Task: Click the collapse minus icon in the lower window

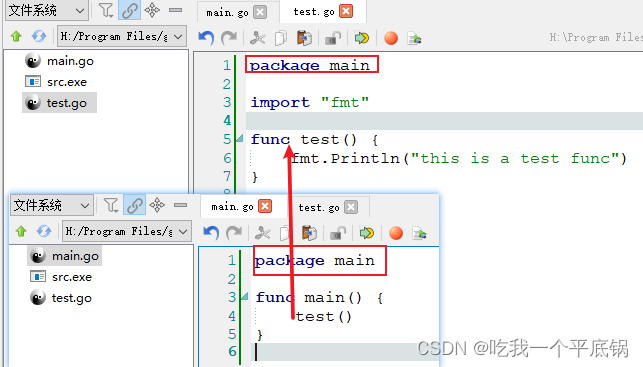Action: tap(180, 205)
